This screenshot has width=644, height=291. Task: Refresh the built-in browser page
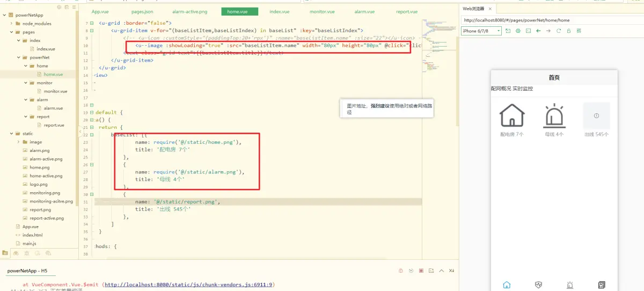(x=559, y=31)
